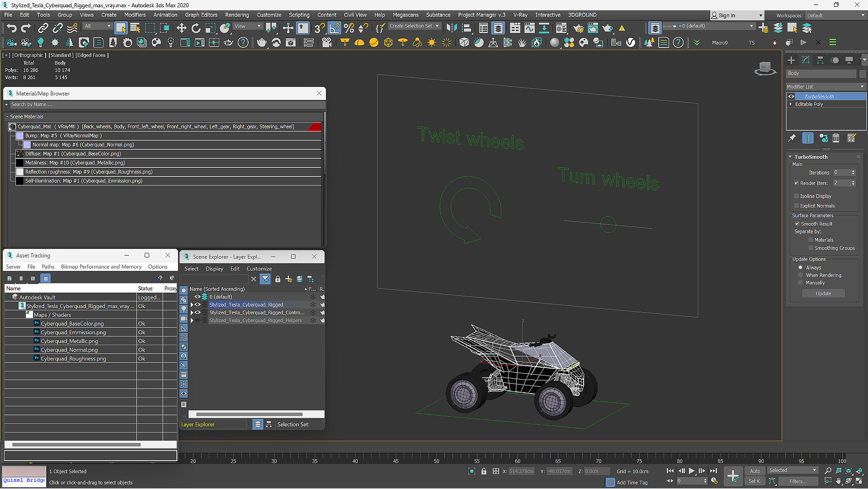
Task: Click the Render Production teapot icon
Action: pyautogui.click(x=608, y=28)
